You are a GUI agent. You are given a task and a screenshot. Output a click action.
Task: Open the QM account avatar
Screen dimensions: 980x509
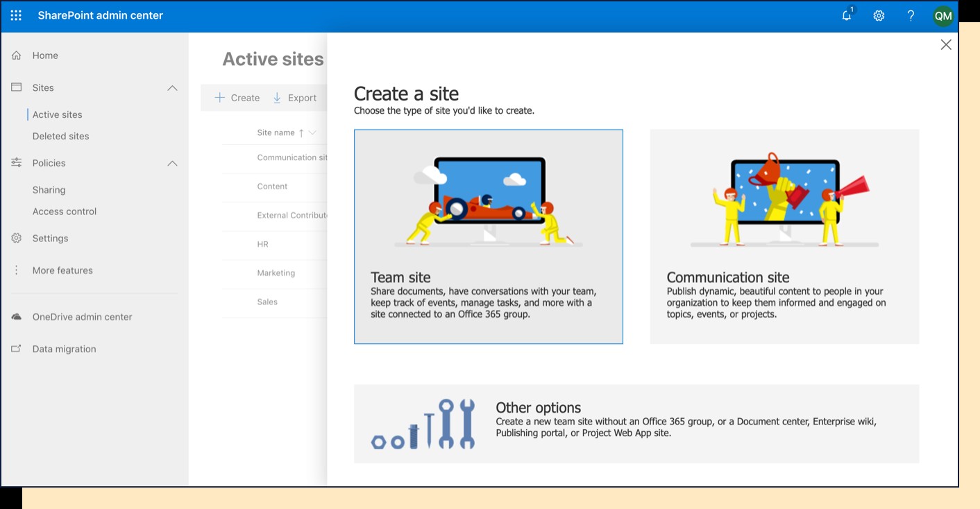pyautogui.click(x=943, y=15)
